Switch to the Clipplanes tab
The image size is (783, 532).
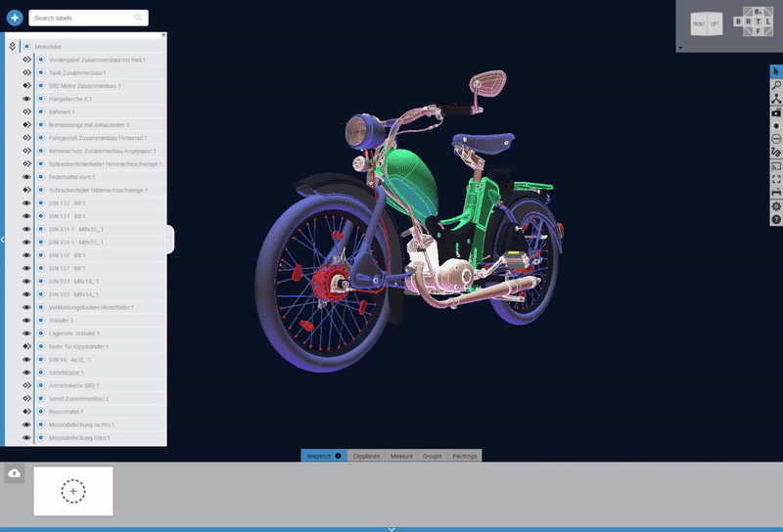pyautogui.click(x=366, y=456)
